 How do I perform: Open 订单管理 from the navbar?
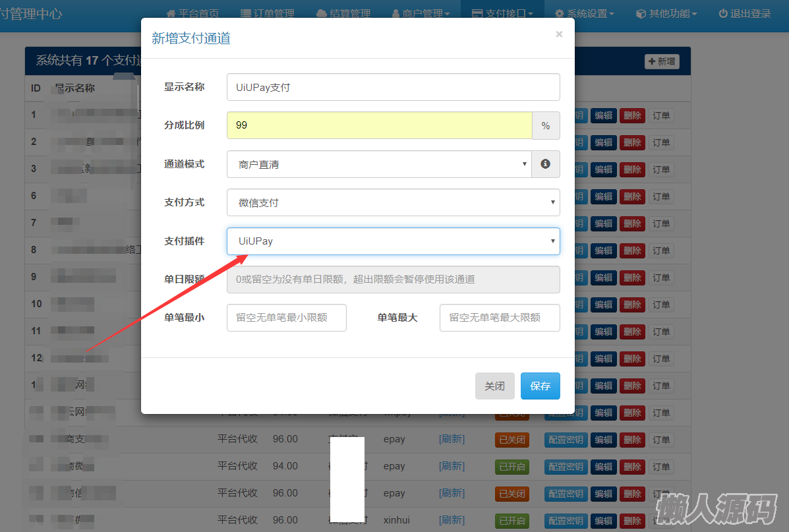coord(267,13)
